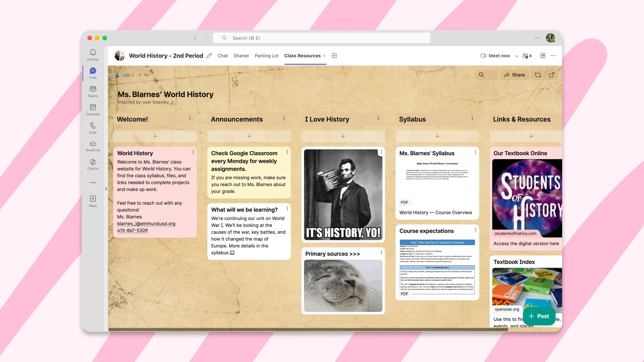Image resolution: width=644 pixels, height=362 pixels.
Task: Click the green Post button
Action: click(x=539, y=316)
